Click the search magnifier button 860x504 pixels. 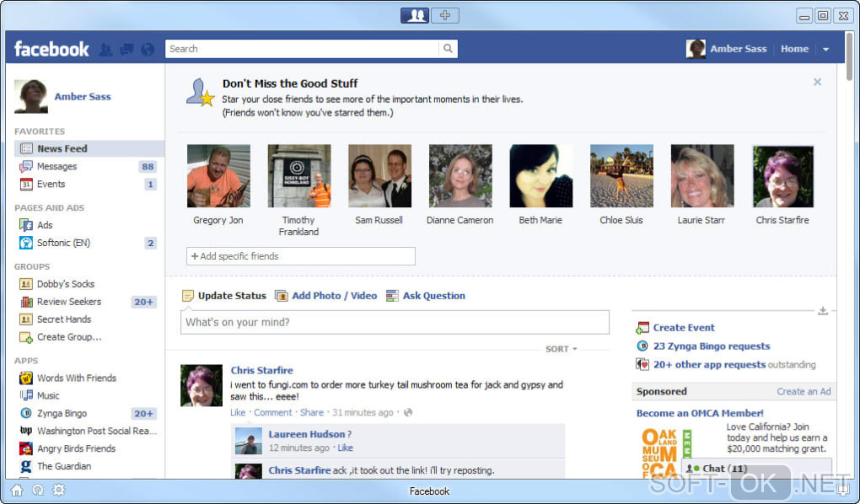pyautogui.click(x=448, y=49)
